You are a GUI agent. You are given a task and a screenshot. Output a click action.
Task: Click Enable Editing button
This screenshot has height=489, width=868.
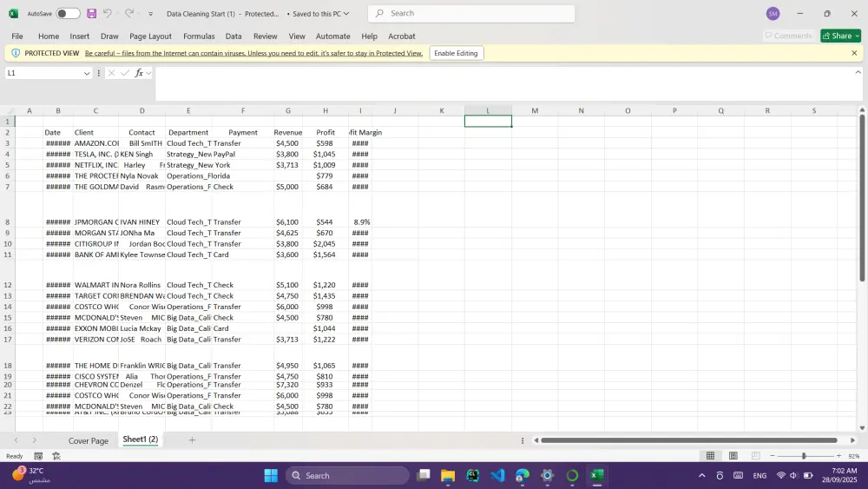456,53
